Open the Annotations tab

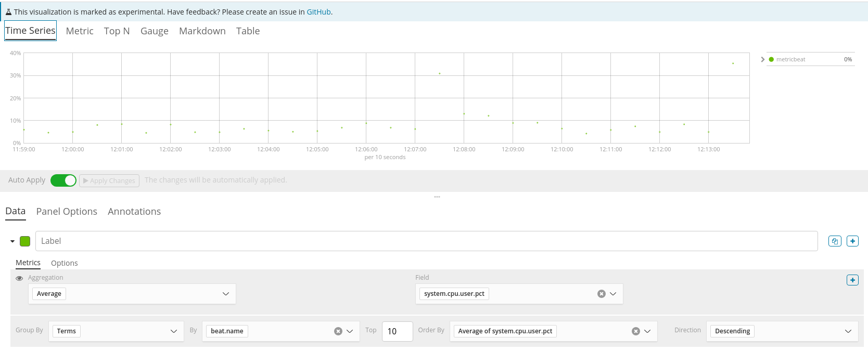134,212
